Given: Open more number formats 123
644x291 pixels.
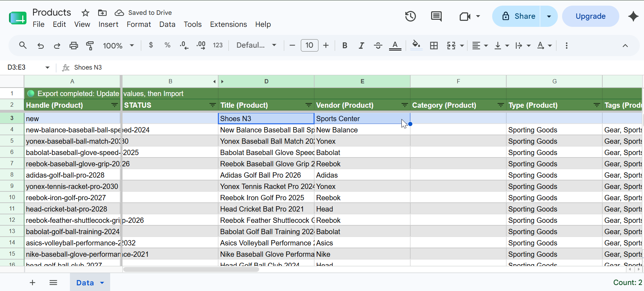Looking at the screenshot, I should tap(218, 45).
